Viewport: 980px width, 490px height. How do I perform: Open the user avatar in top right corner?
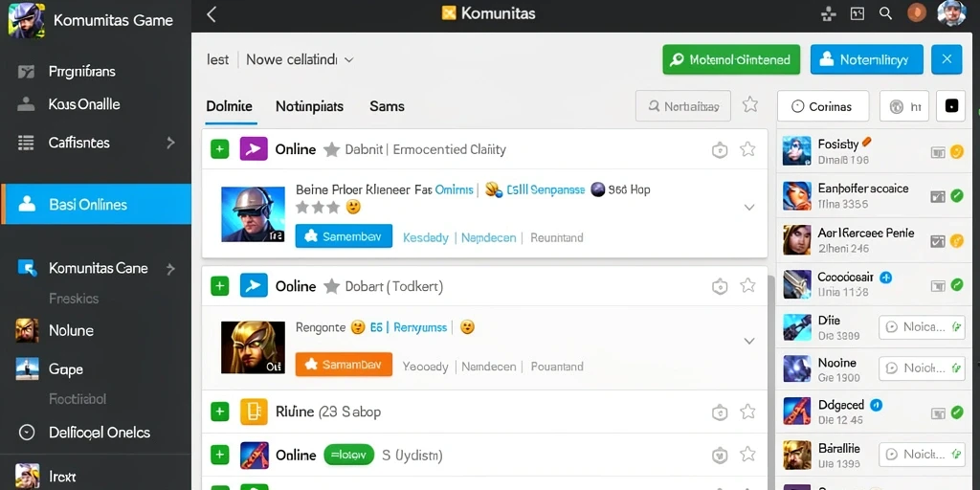[951, 13]
